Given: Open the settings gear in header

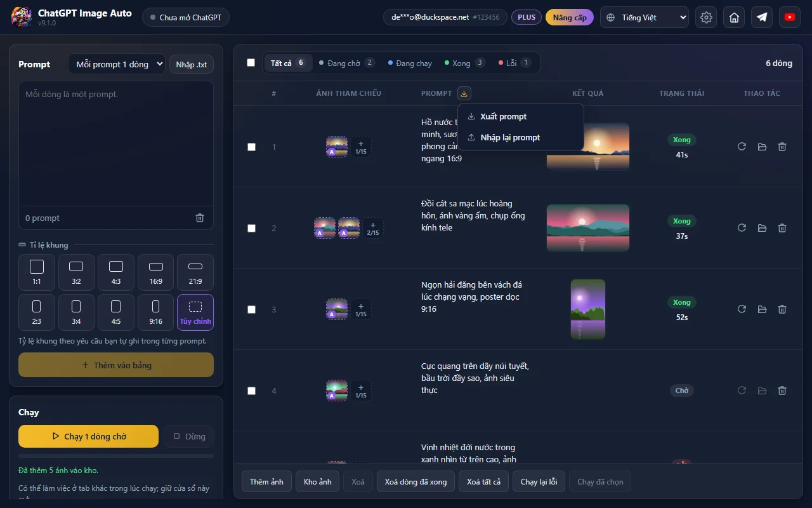Looking at the screenshot, I should 706,18.
